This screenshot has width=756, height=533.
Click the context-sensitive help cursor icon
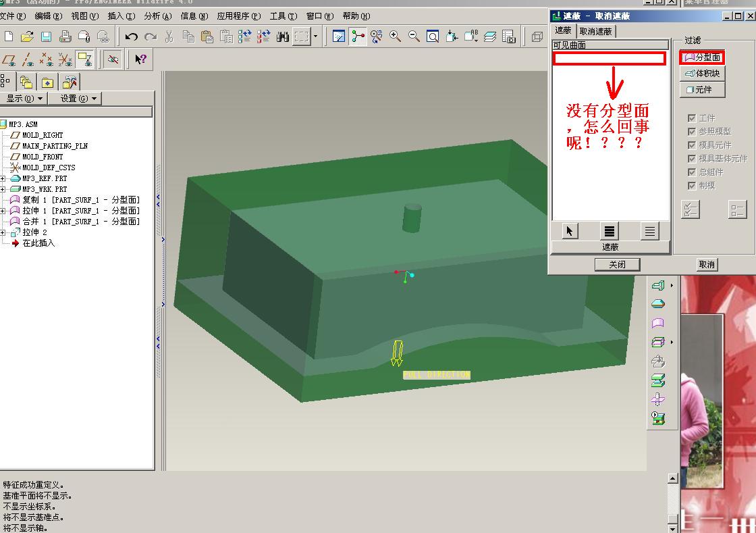(x=140, y=60)
